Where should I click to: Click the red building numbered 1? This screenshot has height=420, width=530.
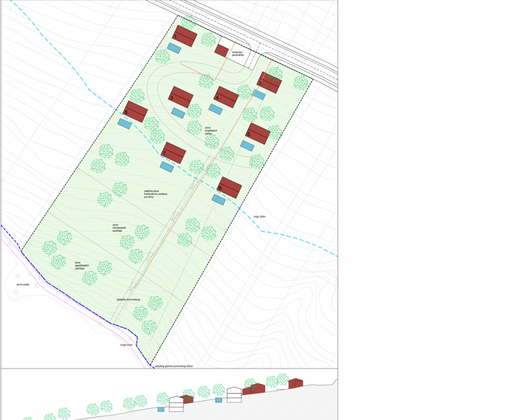click(x=185, y=36)
